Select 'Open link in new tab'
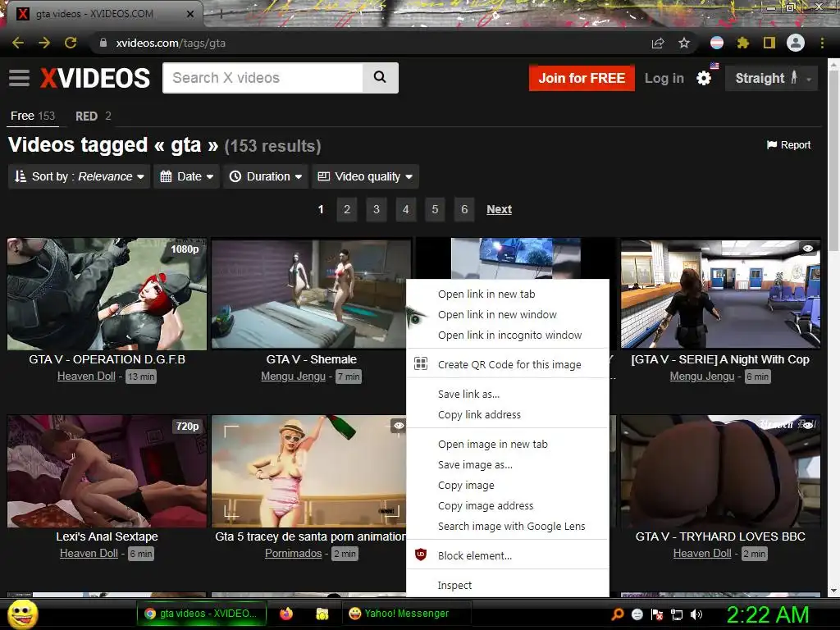 (507, 294)
